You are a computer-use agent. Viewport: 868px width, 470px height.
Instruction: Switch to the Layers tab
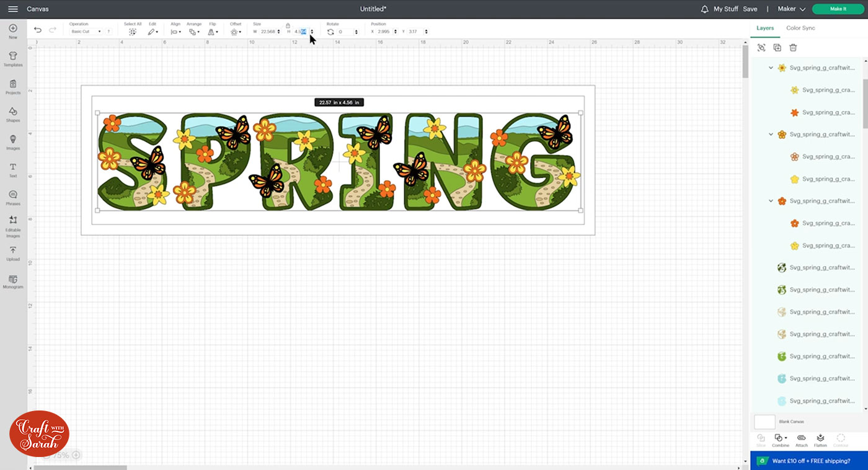click(765, 28)
